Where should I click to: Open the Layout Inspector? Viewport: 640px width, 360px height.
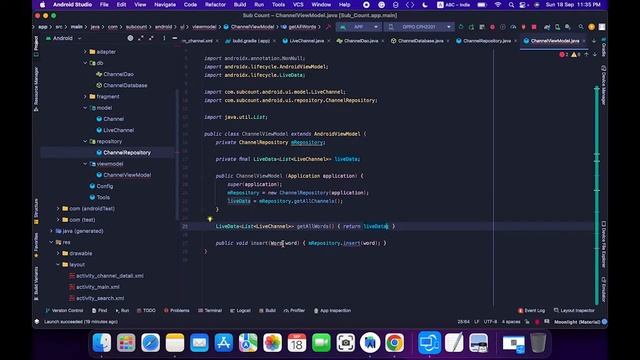click(574, 311)
